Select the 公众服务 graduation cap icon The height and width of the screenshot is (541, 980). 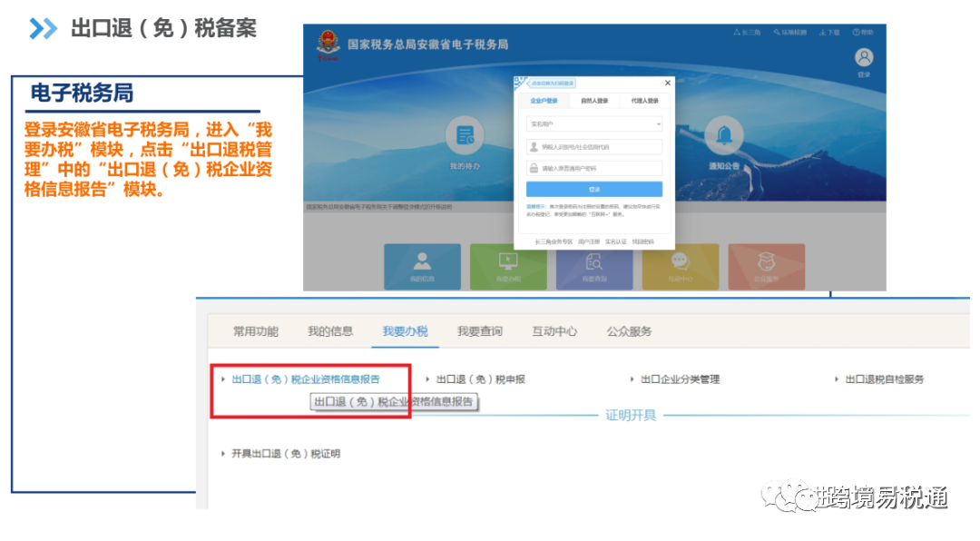pos(767,263)
